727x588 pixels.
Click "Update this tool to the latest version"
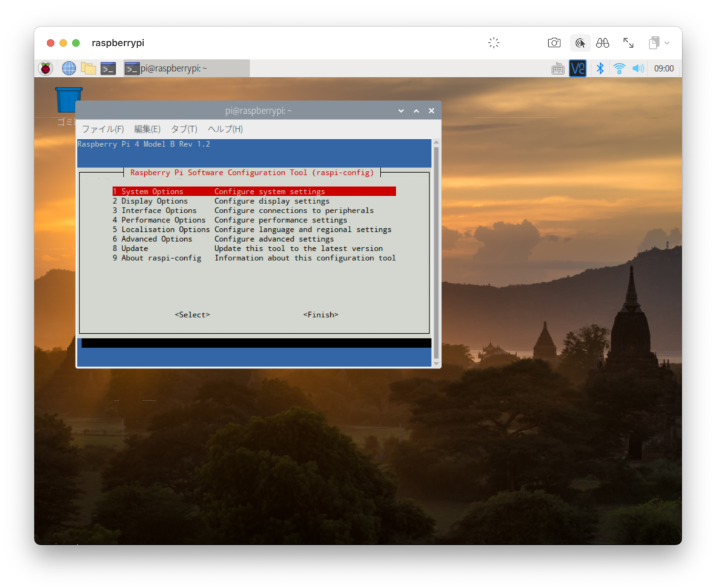pos(299,248)
